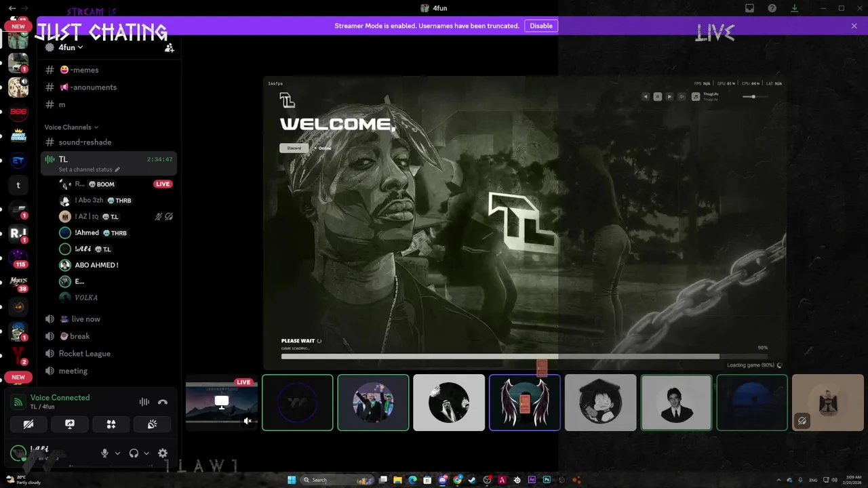Viewport: 868px width, 488px height.
Task: Select participant tile with angel wings avatar
Action: (x=525, y=403)
